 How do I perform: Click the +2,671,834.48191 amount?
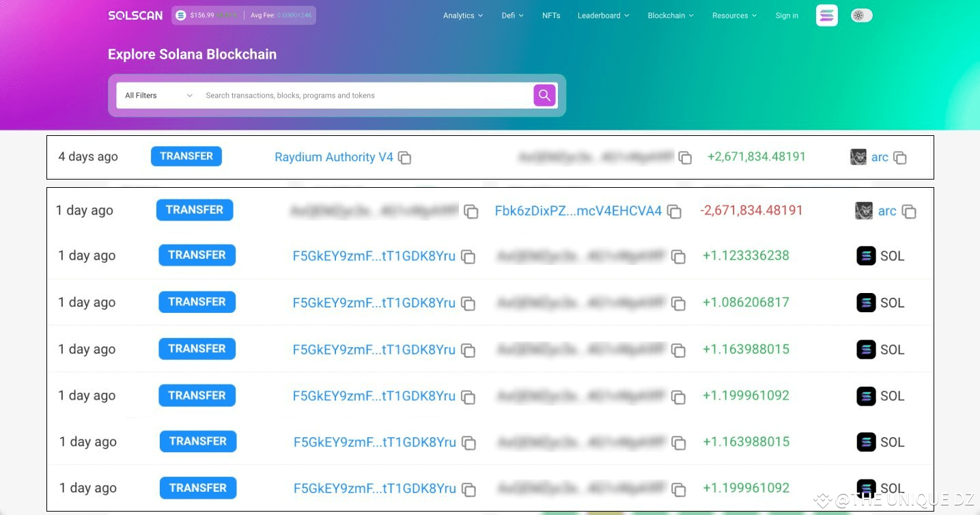click(757, 156)
